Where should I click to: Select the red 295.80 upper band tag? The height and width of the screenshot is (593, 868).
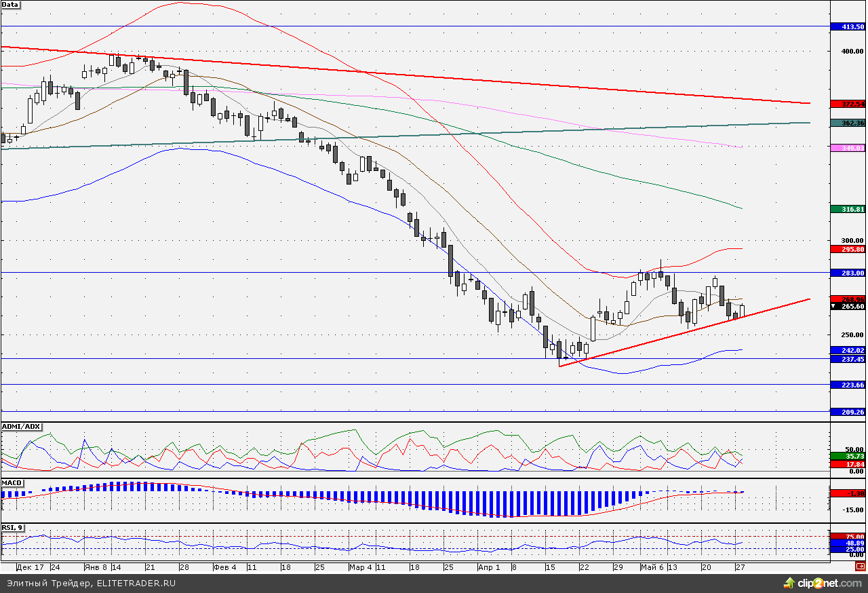pyautogui.click(x=848, y=249)
